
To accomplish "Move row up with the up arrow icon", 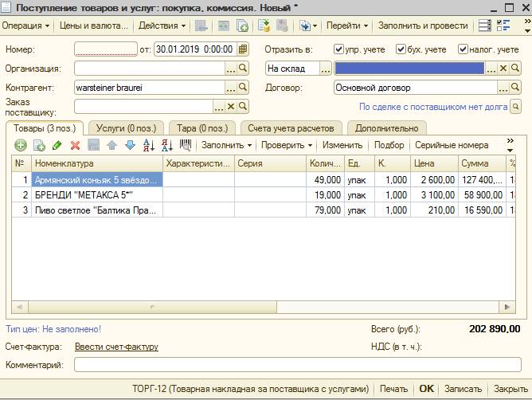I will (x=112, y=145).
